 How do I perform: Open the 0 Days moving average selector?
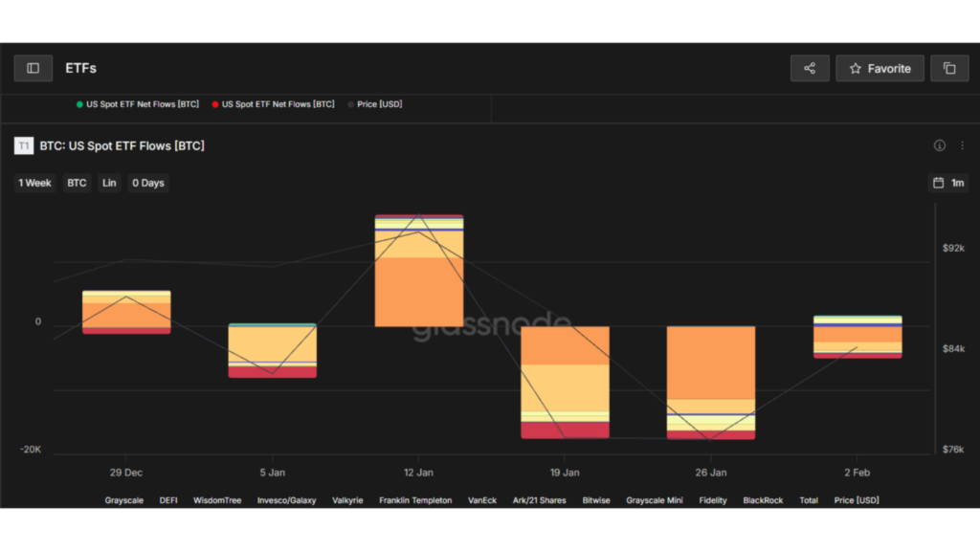pyautogui.click(x=148, y=183)
